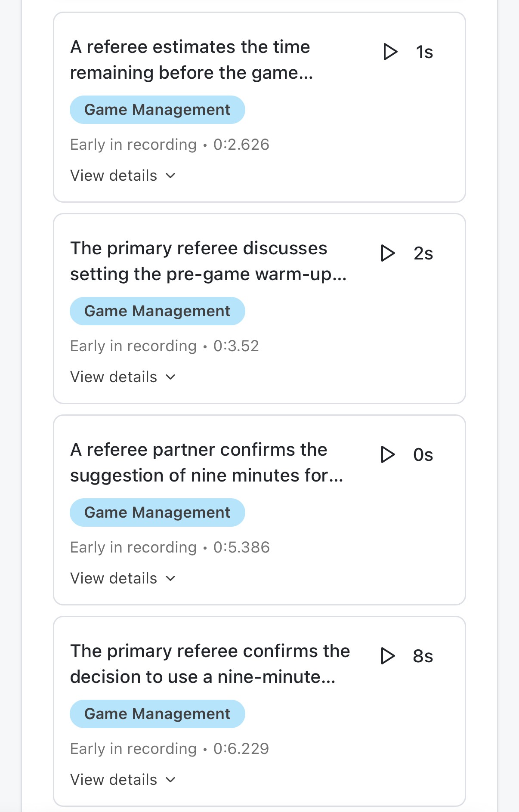Play the nine-minute decision clip

[388, 656]
